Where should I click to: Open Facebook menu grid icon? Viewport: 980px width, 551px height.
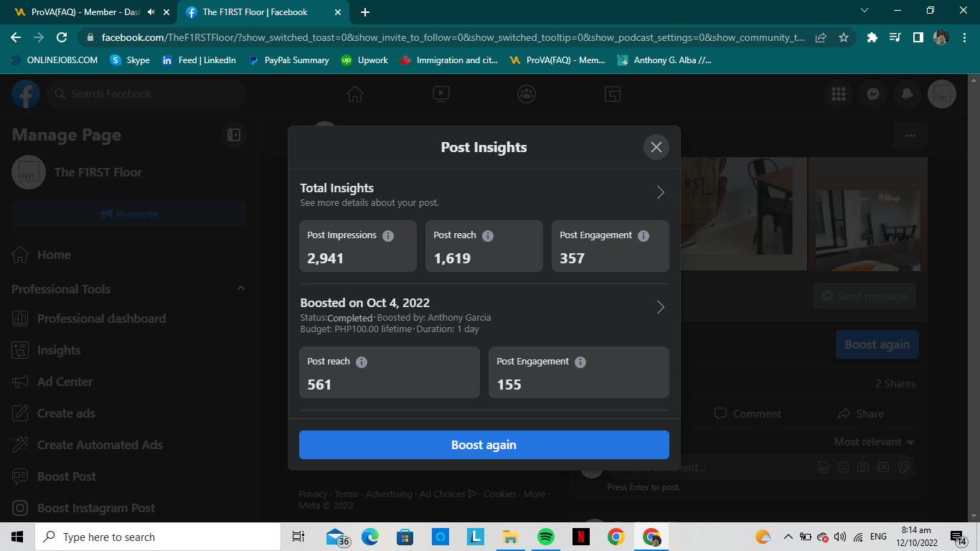(x=838, y=94)
